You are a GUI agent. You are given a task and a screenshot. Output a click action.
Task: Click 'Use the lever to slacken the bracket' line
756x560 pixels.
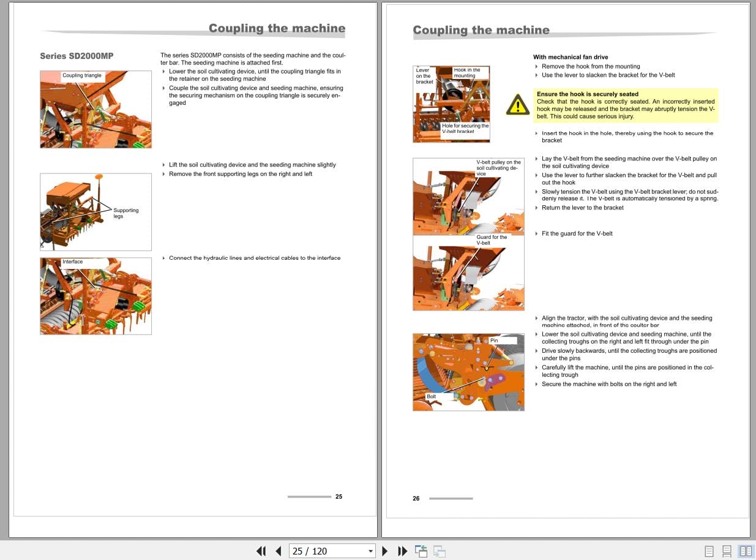coord(608,75)
